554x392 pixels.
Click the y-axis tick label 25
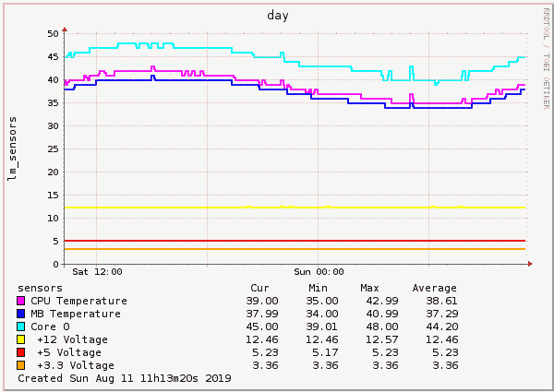[53, 149]
